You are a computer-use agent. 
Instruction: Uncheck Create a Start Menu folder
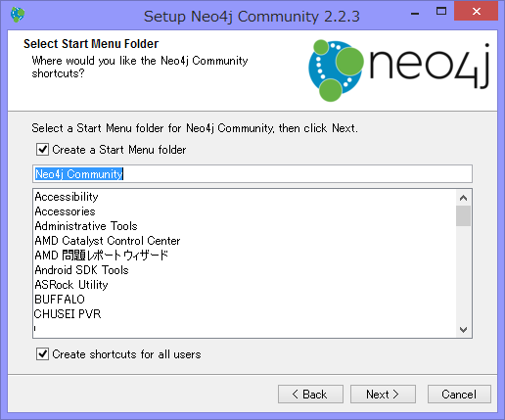point(42,150)
